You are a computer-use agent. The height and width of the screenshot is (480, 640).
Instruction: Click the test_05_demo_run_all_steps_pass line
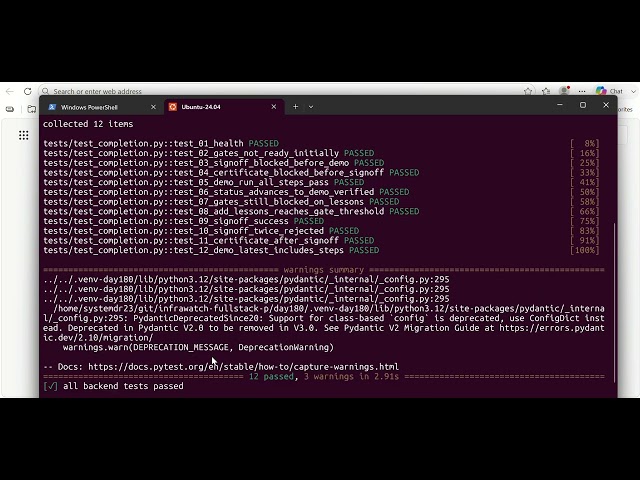click(x=204, y=182)
